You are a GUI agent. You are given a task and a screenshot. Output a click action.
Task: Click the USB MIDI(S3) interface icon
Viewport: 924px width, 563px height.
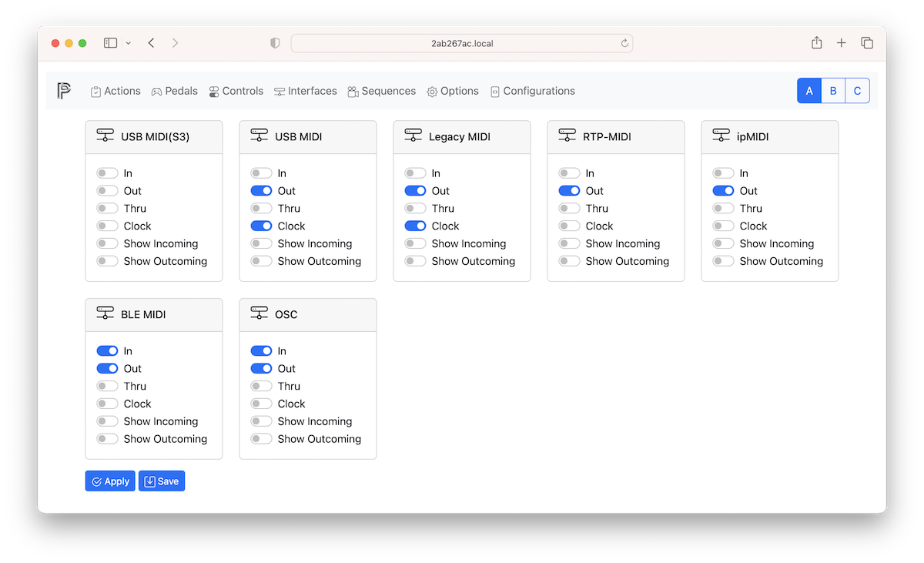tap(105, 136)
